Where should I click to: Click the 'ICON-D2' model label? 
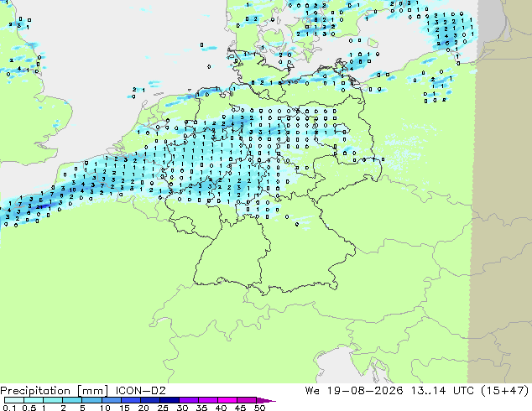[x=140, y=391]
